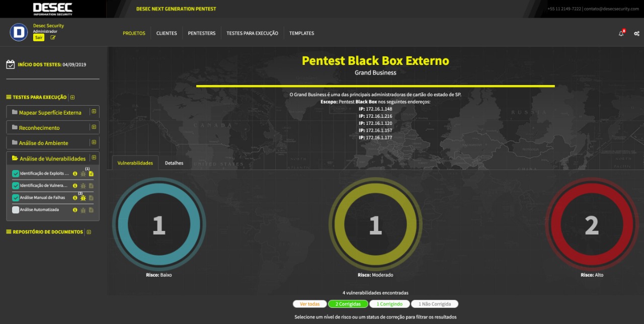Click plus button next to Testes para Execução

tap(72, 97)
